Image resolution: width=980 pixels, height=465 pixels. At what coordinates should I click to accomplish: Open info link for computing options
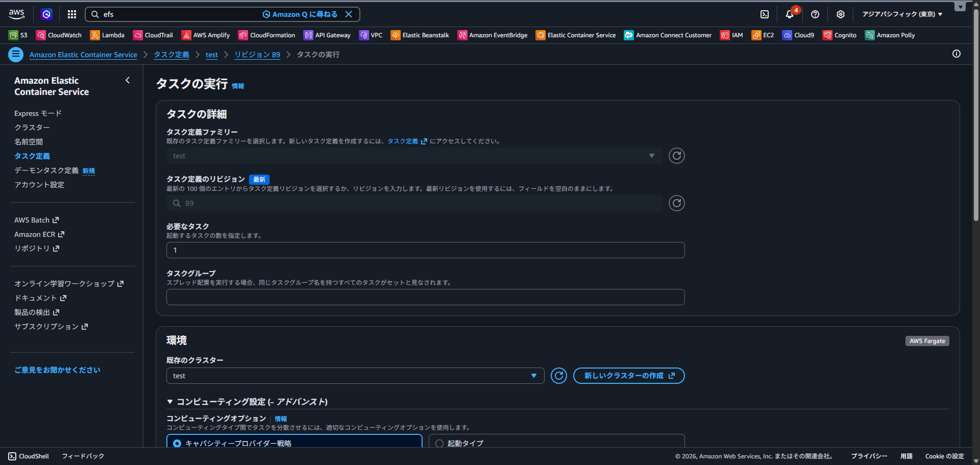(281, 419)
